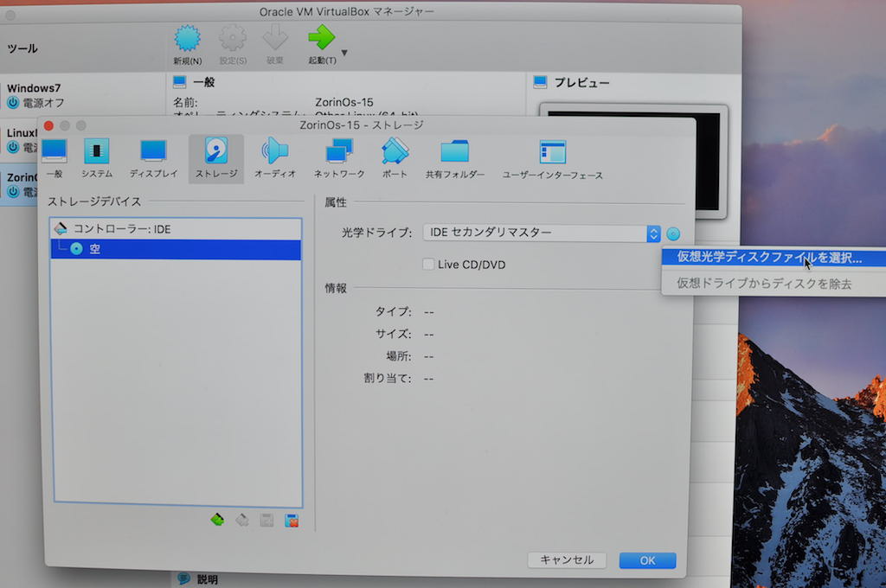
Task: Click the optical disc chooser icon
Action: [673, 233]
